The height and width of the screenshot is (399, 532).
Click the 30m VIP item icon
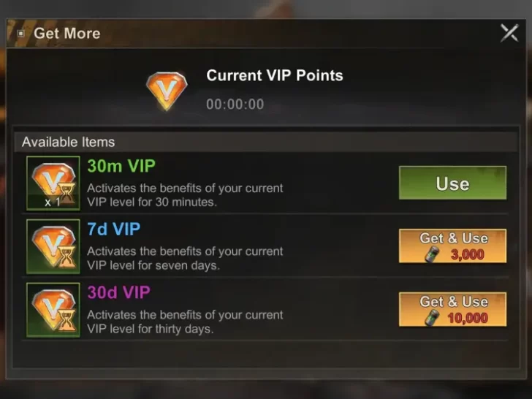(x=53, y=183)
